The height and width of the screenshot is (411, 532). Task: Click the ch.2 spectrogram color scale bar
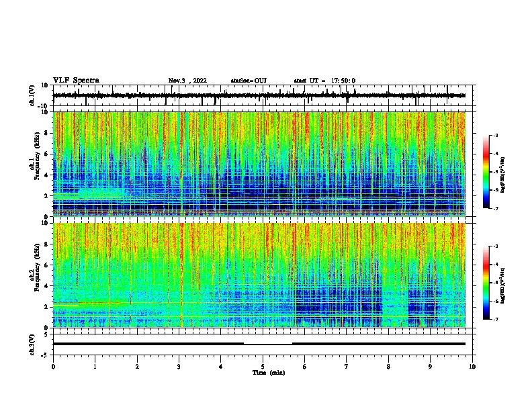pyautogui.click(x=486, y=283)
